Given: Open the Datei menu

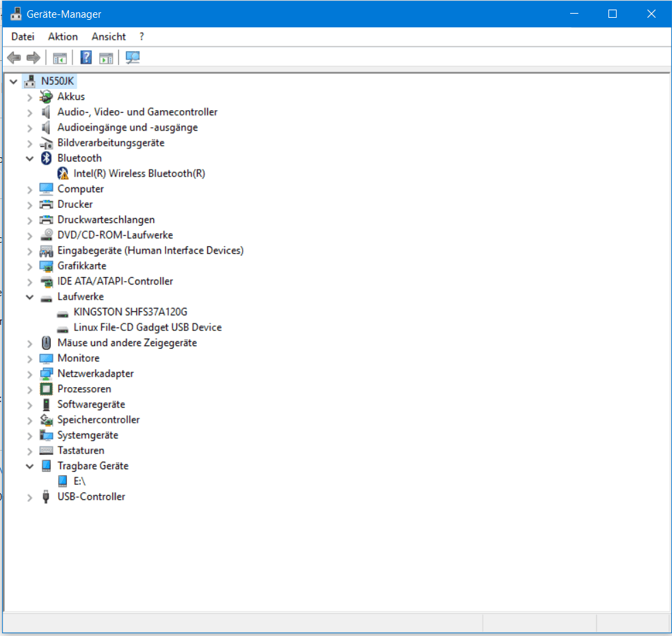Looking at the screenshot, I should pos(23,37).
